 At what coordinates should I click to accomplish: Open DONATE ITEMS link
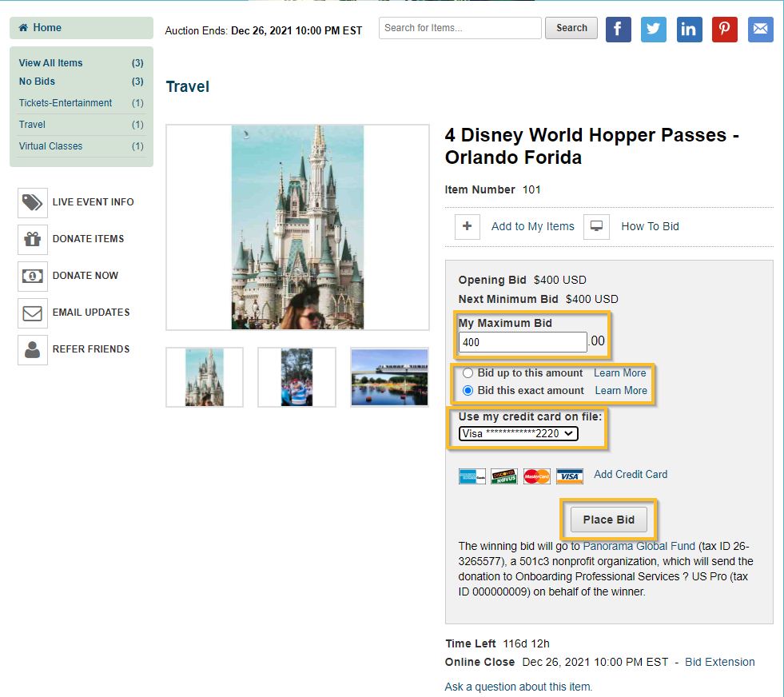click(x=88, y=239)
